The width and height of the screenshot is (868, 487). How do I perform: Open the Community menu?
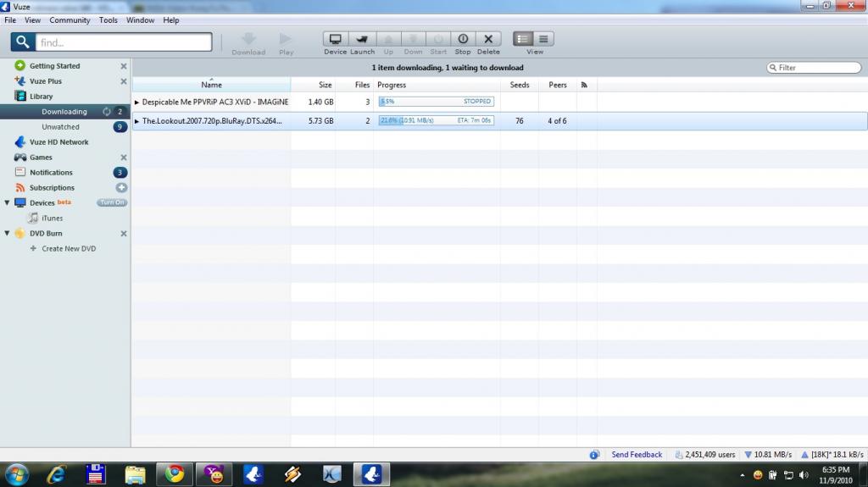(70, 20)
